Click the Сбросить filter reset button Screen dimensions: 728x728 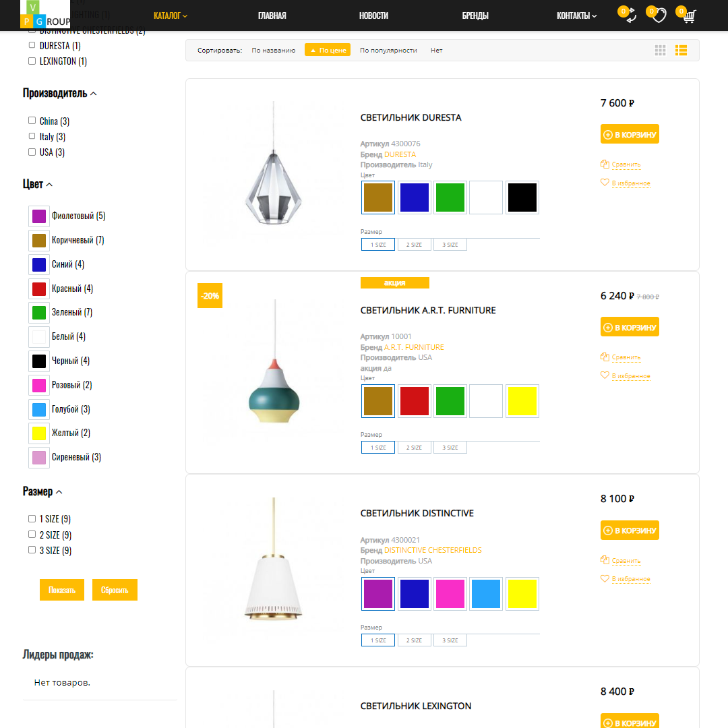coord(115,590)
